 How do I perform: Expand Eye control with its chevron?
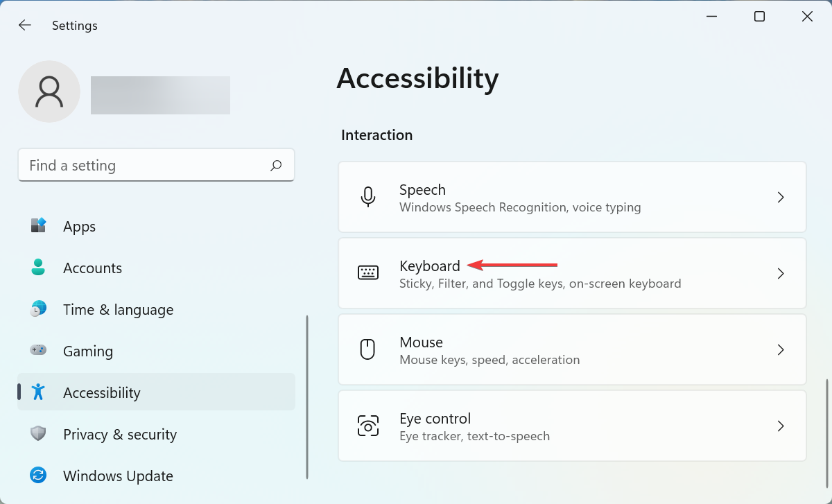(781, 426)
